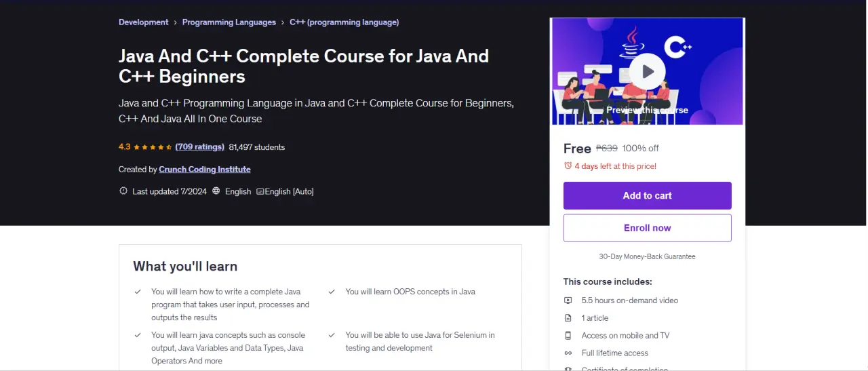This screenshot has width=868, height=371.
Task: Click the alarm clock icon beside 4 days left
Action: (568, 166)
